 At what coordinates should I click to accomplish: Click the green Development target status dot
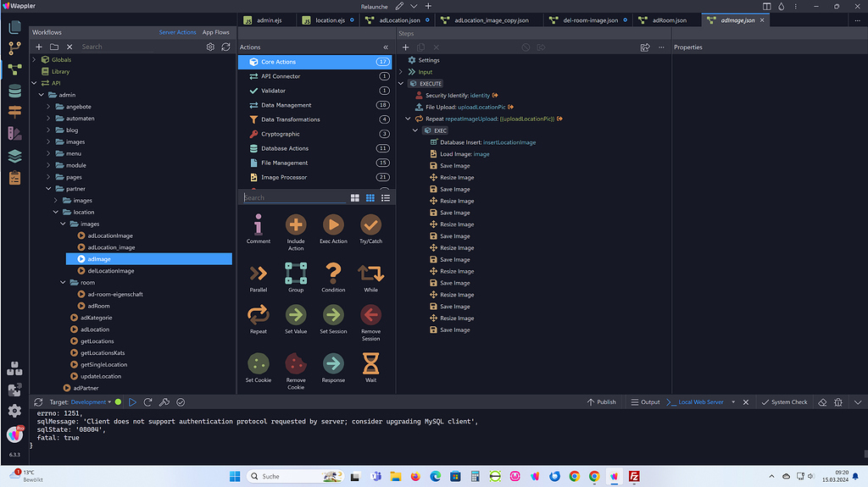pos(118,402)
